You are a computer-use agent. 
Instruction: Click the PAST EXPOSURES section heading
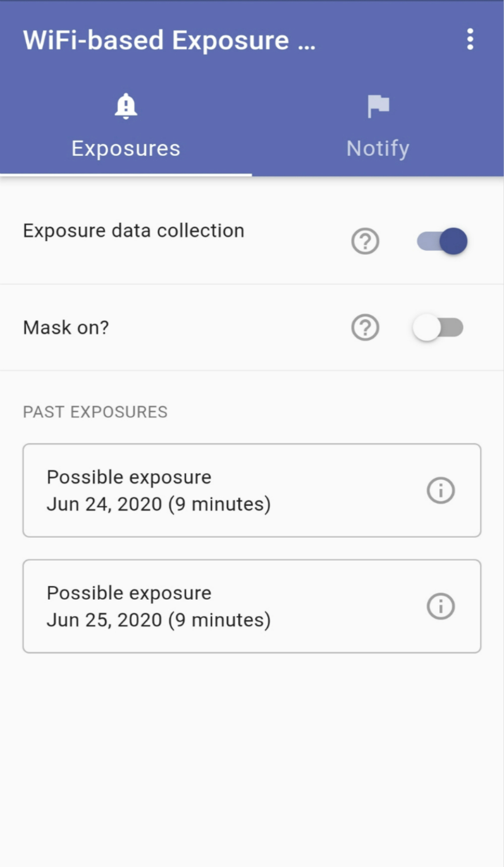click(x=95, y=412)
